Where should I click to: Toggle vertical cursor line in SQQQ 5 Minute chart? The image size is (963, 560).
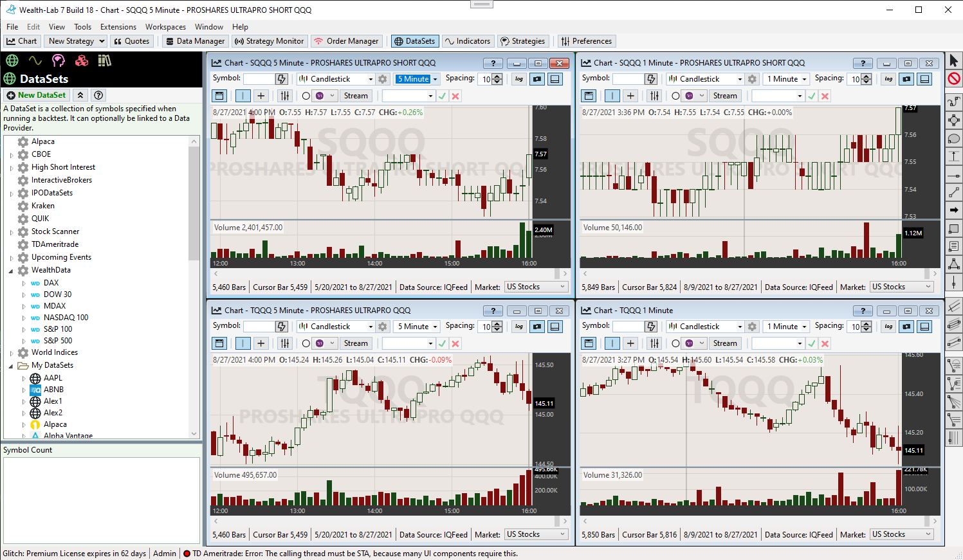[x=243, y=96]
